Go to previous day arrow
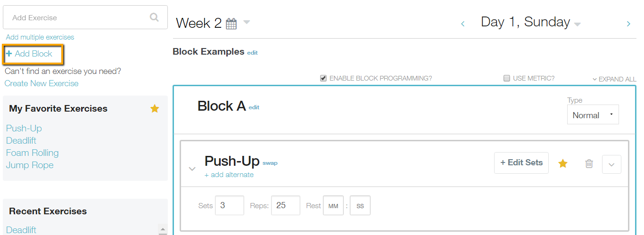The image size is (644, 235). coord(462,24)
